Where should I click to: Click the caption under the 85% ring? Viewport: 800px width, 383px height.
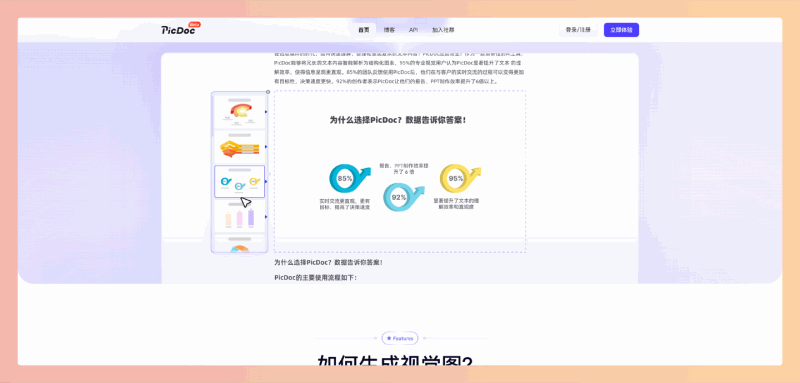point(344,204)
